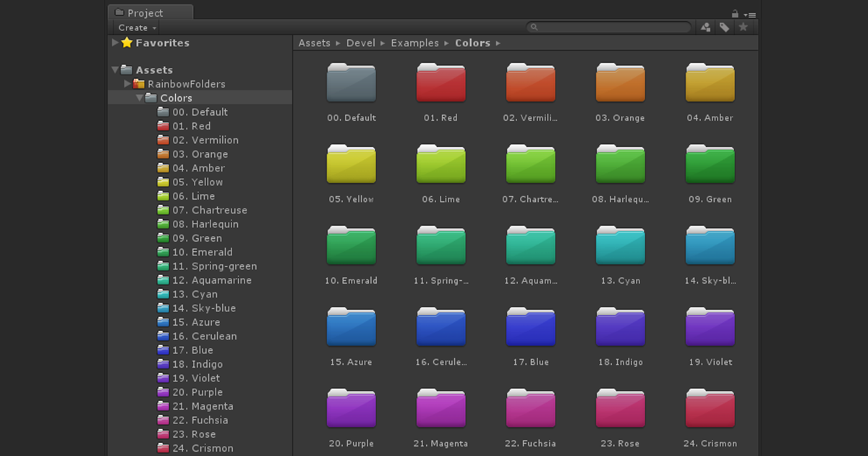Click the 21. Magenta folder thumbnail
The image size is (868, 456).
(x=441, y=408)
